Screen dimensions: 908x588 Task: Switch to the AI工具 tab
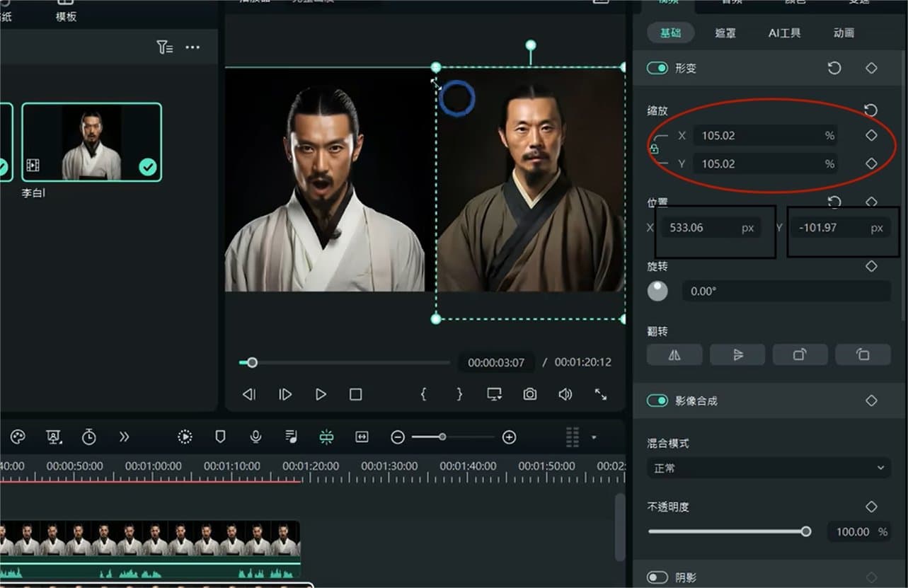click(783, 33)
